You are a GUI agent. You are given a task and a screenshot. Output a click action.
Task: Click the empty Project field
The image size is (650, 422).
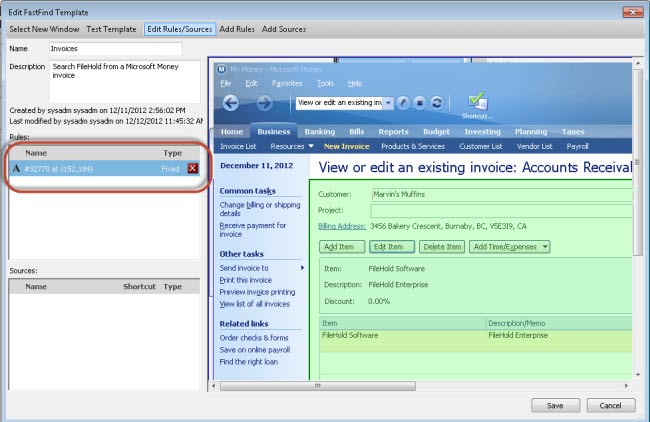501,210
